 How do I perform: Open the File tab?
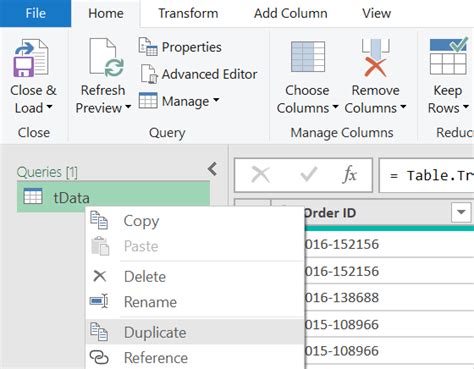point(35,13)
